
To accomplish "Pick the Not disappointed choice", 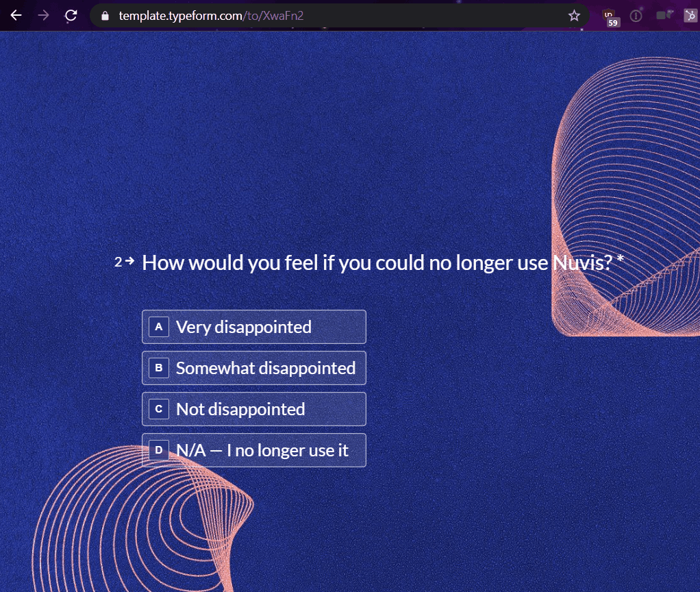I will [254, 409].
